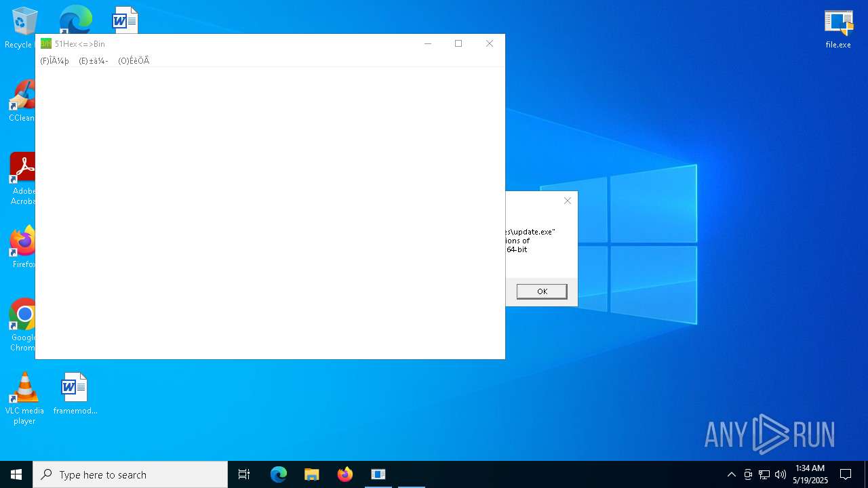Open the network status tray icon
The image size is (868, 488).
click(764, 474)
